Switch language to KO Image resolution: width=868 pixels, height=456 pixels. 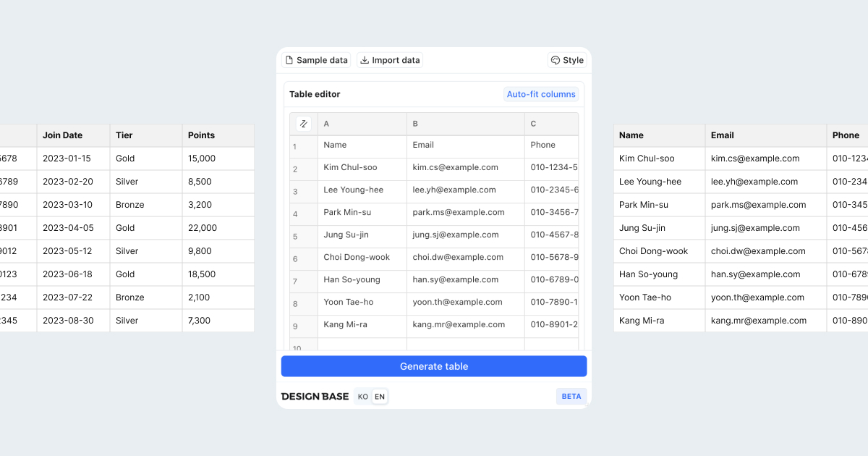point(363,397)
